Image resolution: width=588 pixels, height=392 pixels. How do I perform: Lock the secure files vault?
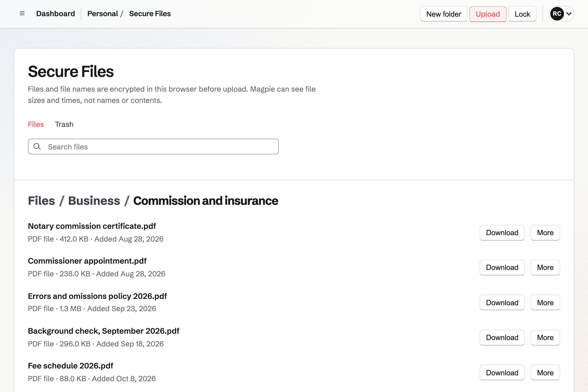coord(522,14)
